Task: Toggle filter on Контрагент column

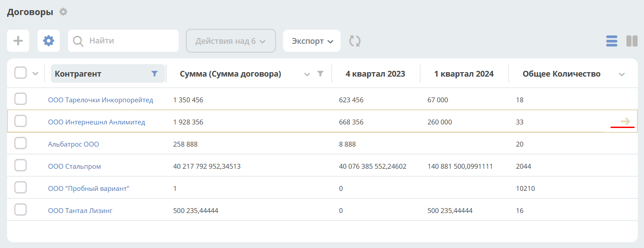Action: click(x=154, y=74)
